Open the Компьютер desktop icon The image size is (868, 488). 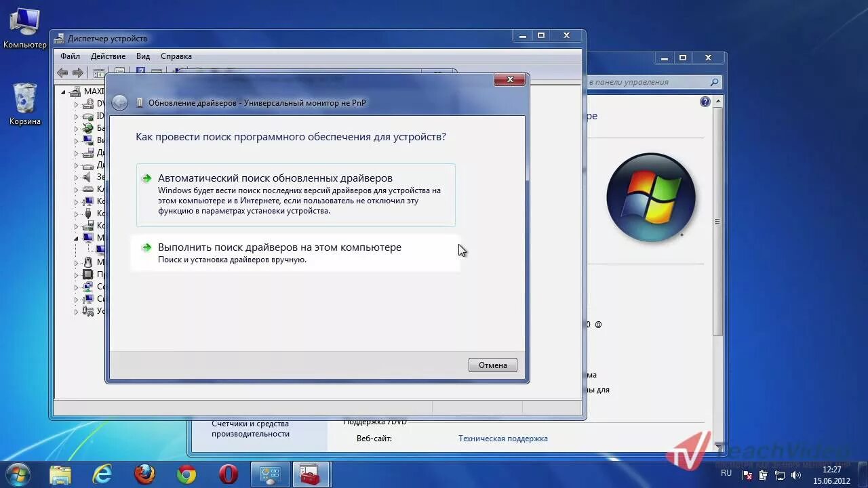pos(25,28)
